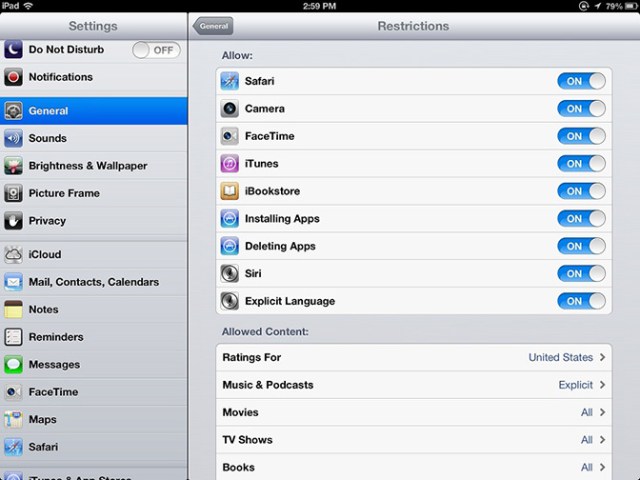Tap the Installing Apps App Store icon
Image resolution: width=640 pixels, height=480 pixels.
229,219
